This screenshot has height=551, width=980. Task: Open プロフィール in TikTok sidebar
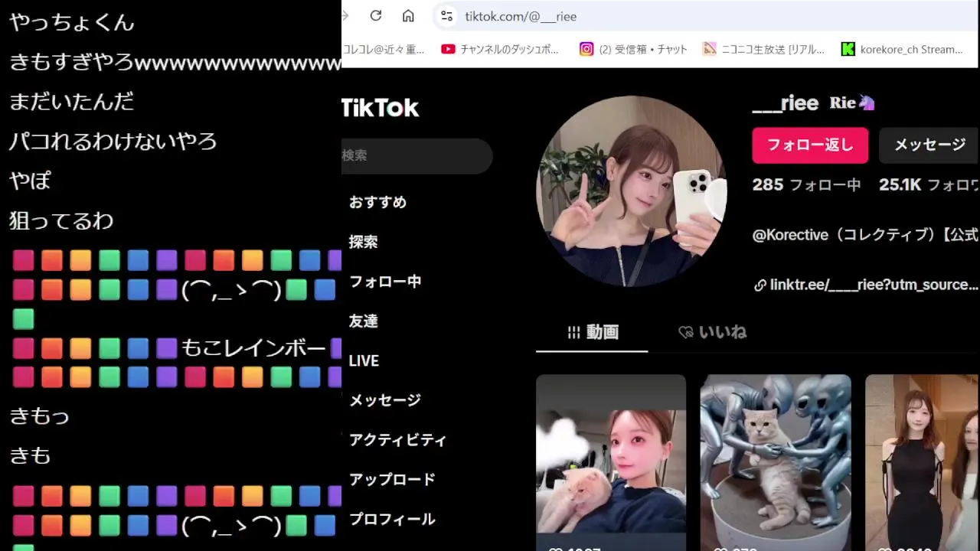click(392, 519)
